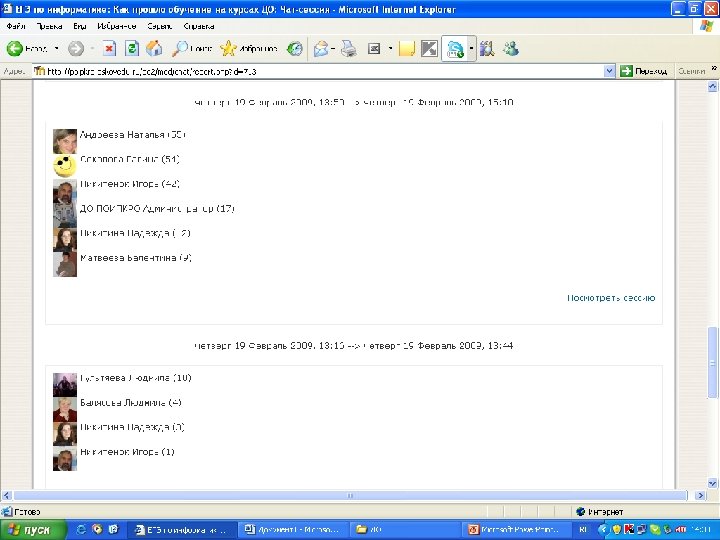Click the yellow shield tray icon
This screenshot has width=720, height=540.
pos(617,529)
